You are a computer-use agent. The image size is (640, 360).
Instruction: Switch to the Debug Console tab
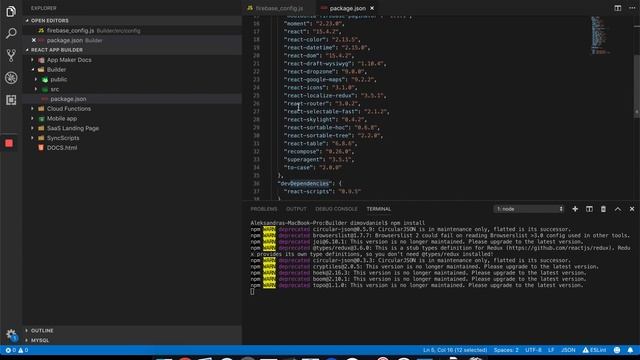click(x=336, y=209)
